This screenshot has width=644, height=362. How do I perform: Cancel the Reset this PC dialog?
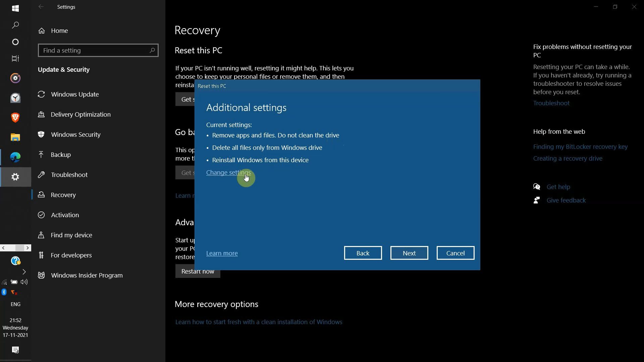[455, 253]
